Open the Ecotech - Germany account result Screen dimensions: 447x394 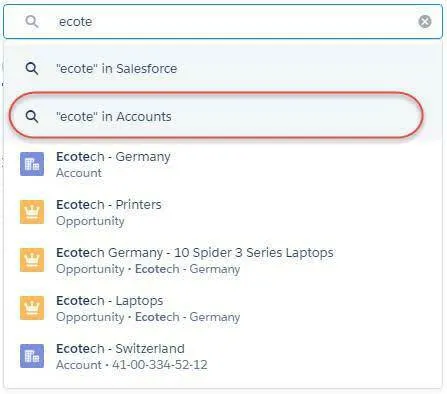223,164
